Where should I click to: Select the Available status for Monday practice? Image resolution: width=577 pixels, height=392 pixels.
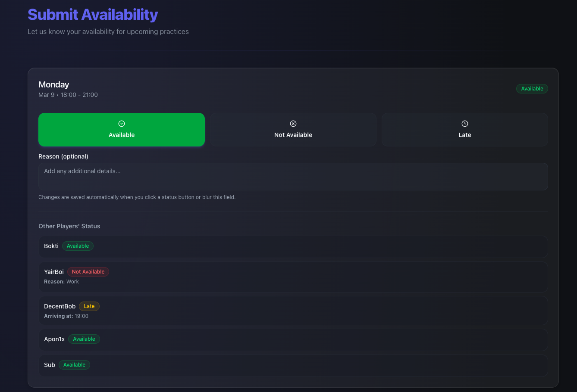pyautogui.click(x=121, y=130)
